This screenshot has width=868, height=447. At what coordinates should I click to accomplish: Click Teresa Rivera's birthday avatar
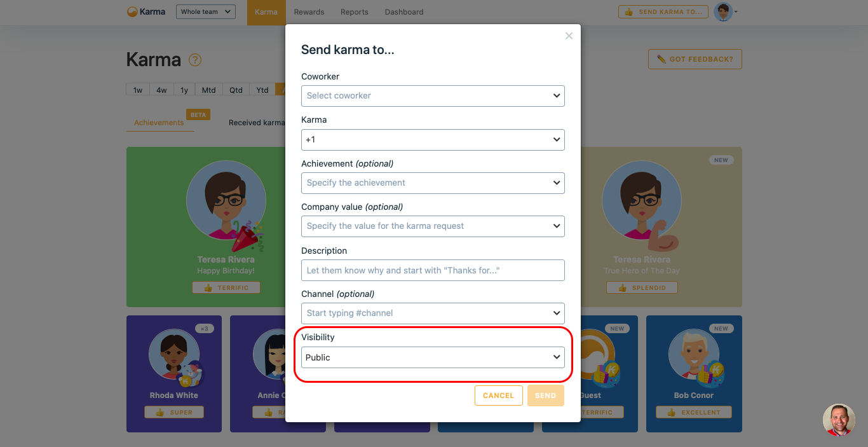(226, 200)
